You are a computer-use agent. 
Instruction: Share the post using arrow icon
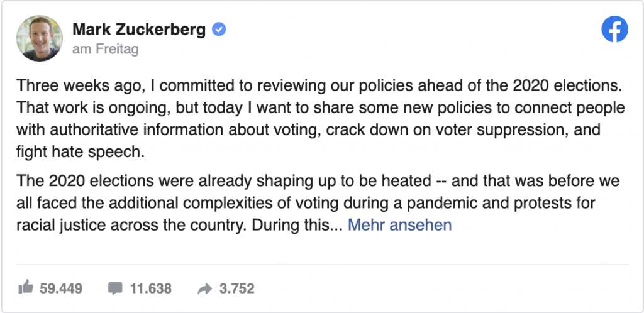coord(204,288)
